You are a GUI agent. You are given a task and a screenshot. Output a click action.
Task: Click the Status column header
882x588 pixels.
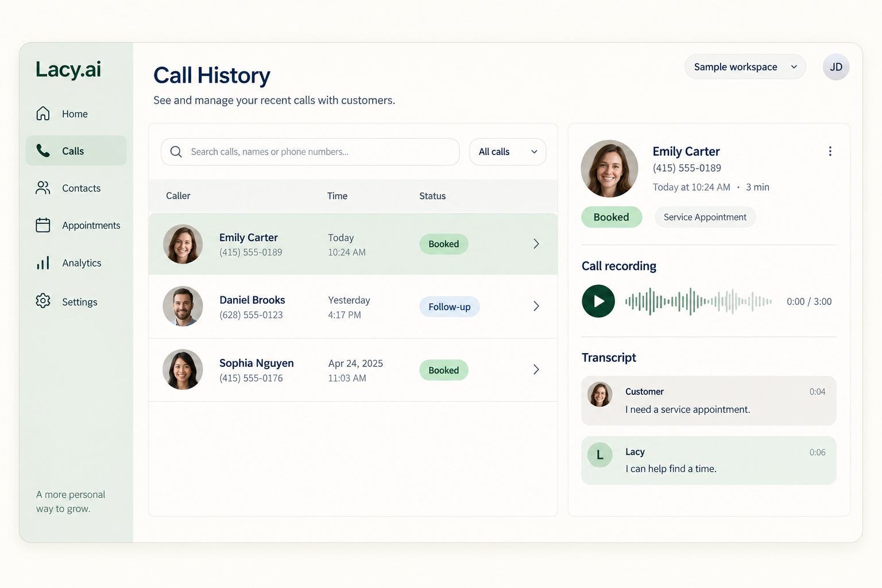point(432,196)
